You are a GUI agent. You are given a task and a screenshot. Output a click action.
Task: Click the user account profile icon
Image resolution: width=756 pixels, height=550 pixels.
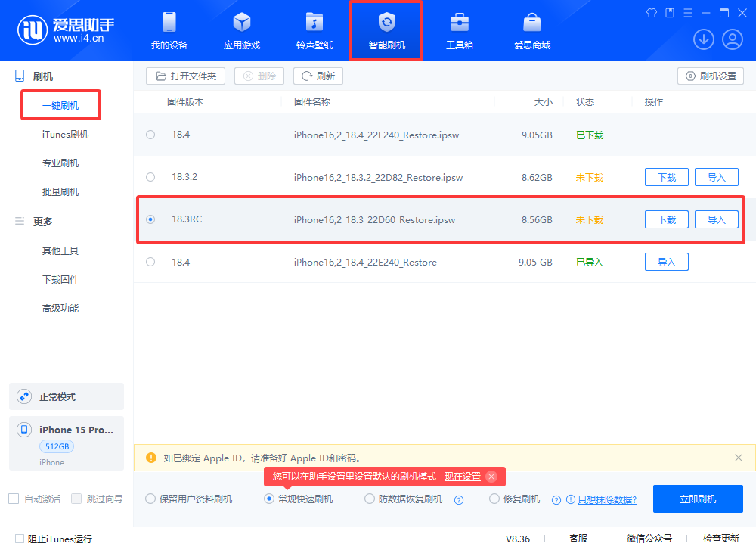coord(732,39)
